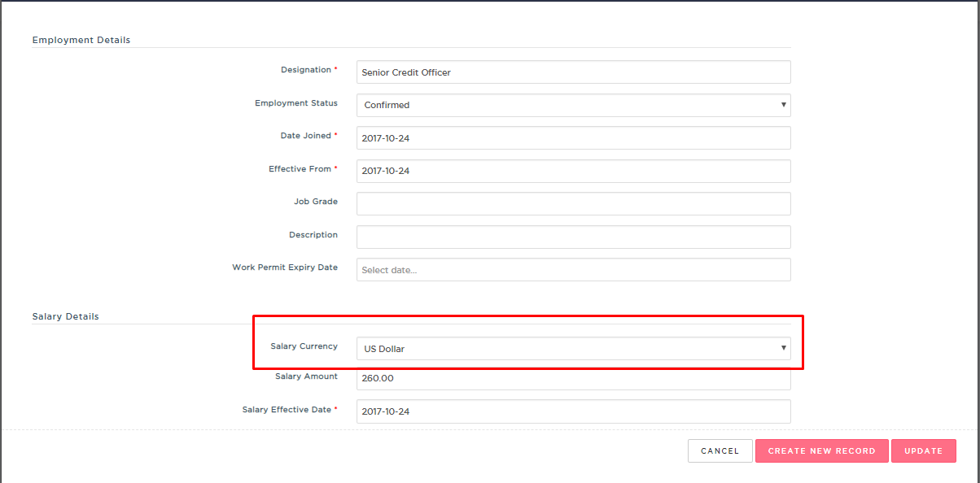
Task: Open the Work Permit Expiry Date picker
Action: click(x=573, y=269)
